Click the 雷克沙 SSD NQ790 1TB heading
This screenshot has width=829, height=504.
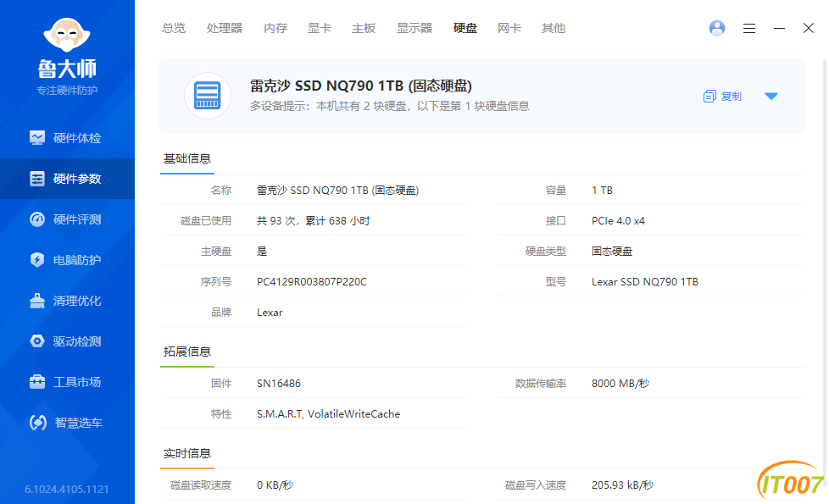coord(360,86)
